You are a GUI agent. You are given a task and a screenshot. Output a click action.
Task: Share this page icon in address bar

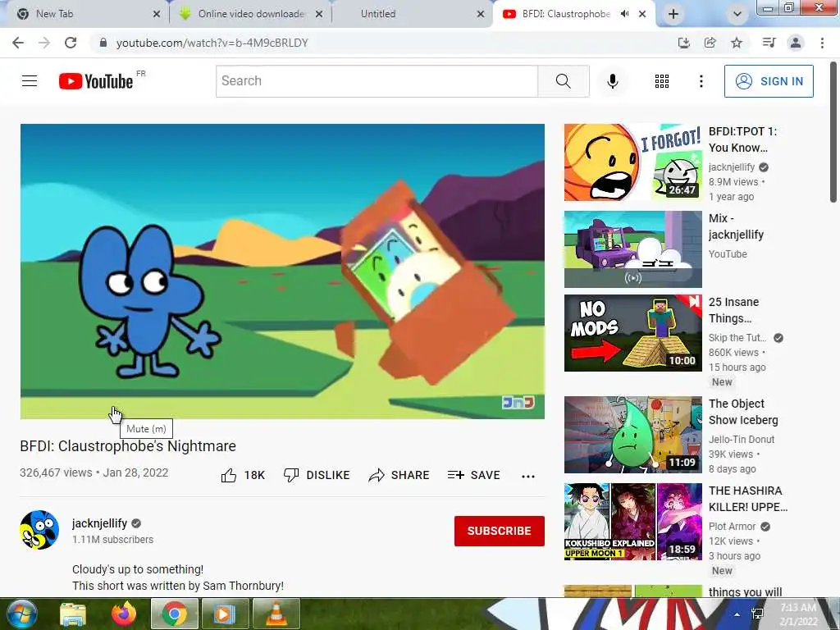pyautogui.click(x=710, y=43)
